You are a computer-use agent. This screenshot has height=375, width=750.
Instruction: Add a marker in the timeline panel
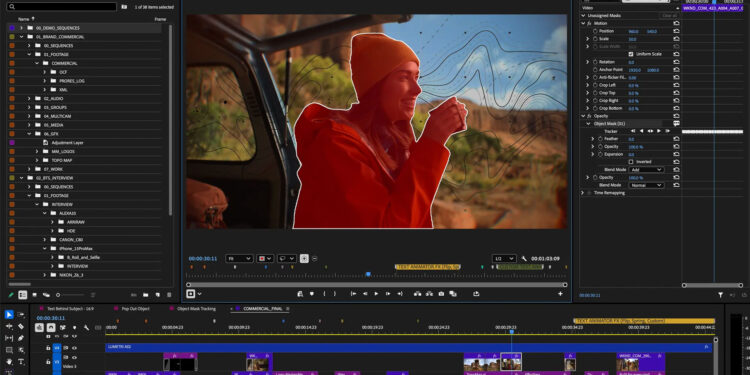pos(74,328)
